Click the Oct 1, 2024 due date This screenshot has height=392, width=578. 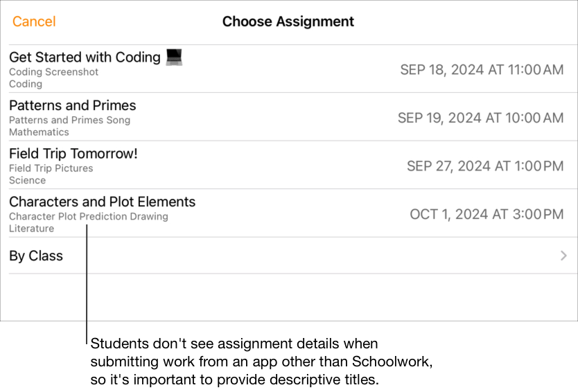487,214
